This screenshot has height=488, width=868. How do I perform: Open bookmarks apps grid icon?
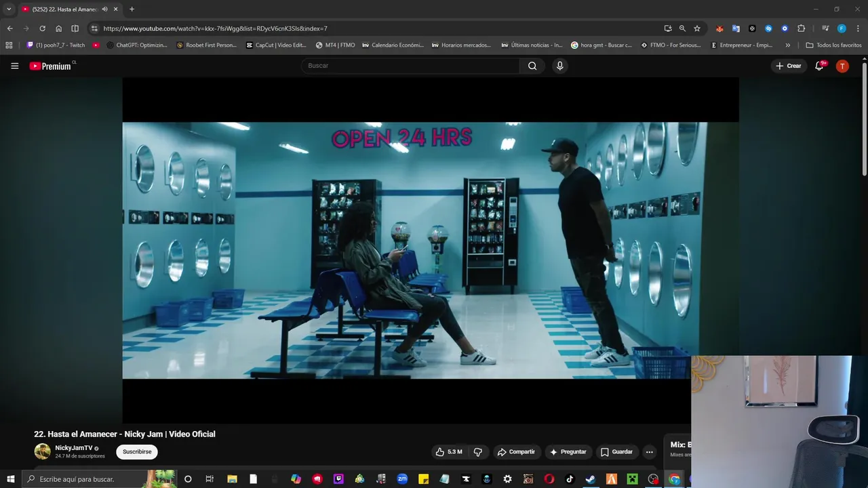[x=9, y=45]
